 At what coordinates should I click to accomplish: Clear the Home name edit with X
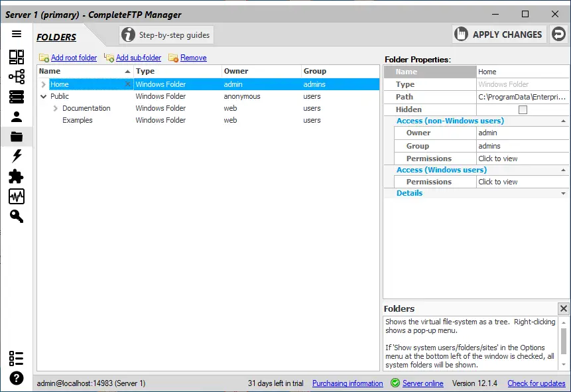click(128, 84)
